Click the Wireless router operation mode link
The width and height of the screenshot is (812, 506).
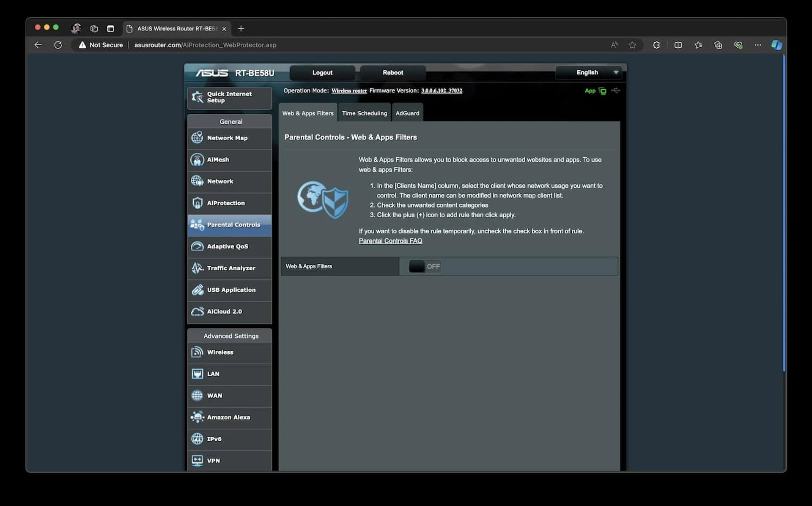tap(349, 91)
